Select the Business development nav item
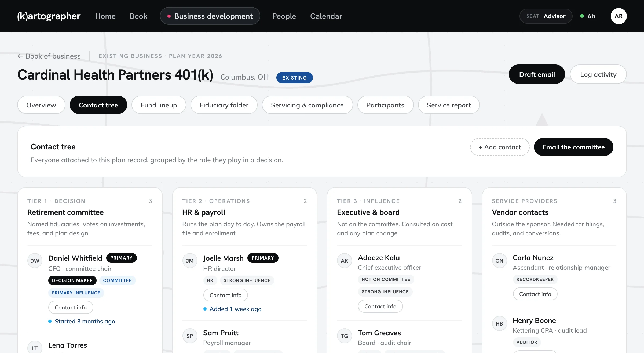Screen dimensions: 644x353 [210, 16]
